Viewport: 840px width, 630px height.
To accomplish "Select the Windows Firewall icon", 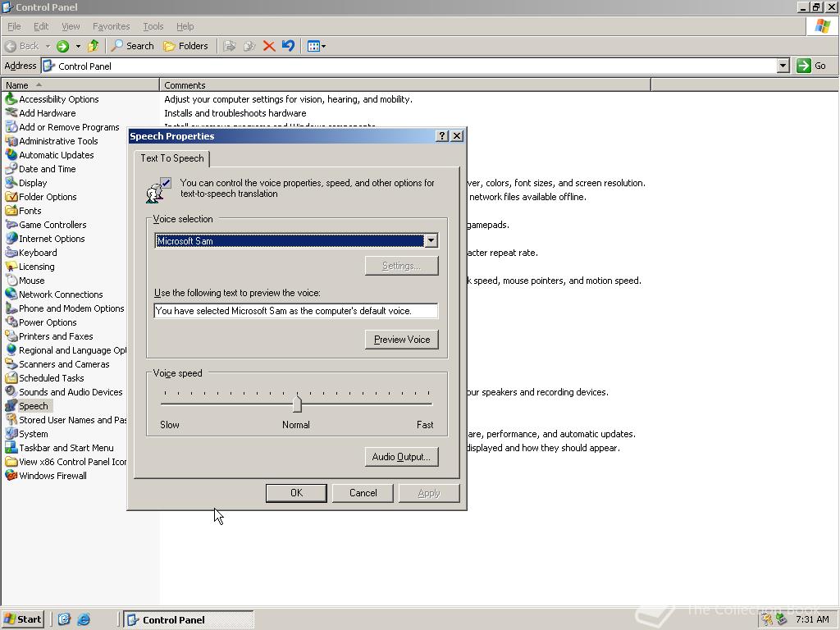I will [11, 475].
